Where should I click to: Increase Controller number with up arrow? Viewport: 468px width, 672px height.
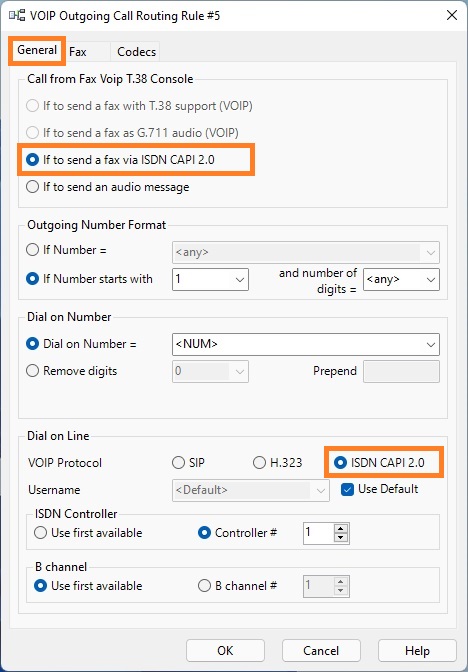coord(341,529)
